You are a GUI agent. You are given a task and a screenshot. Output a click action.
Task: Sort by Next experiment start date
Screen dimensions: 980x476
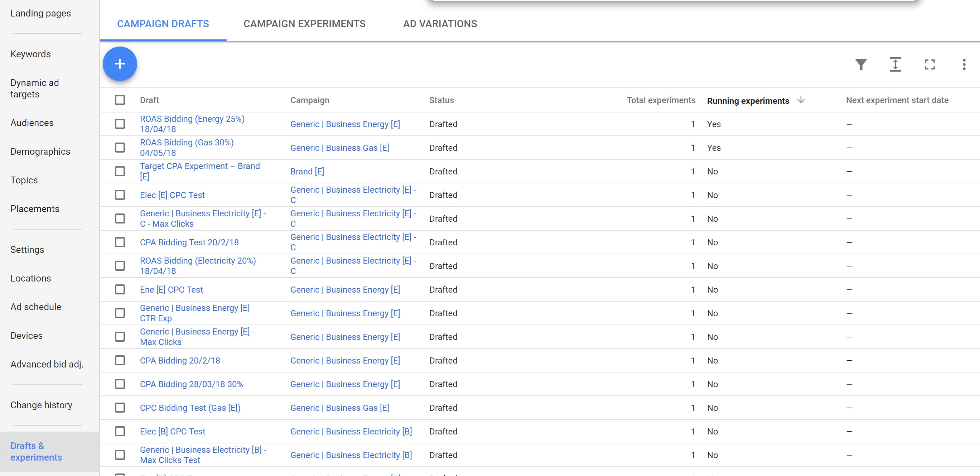(897, 100)
